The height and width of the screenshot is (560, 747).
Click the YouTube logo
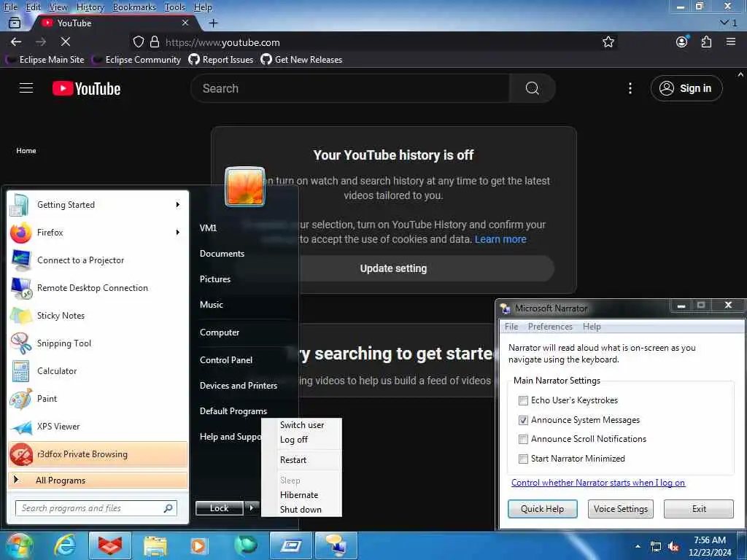point(86,88)
